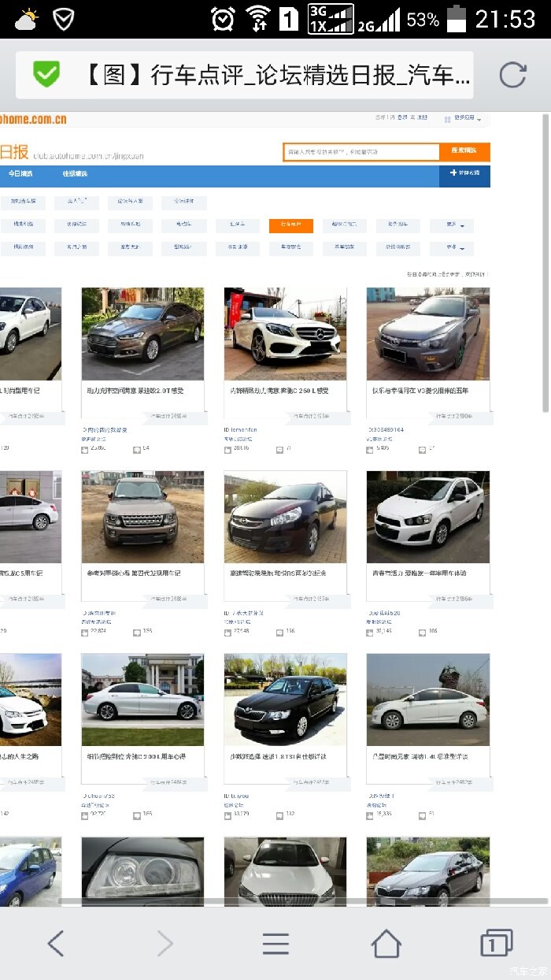Screen dimensions: 551x980
Task: Click the orange 搜索精选 search button
Action: click(464, 151)
